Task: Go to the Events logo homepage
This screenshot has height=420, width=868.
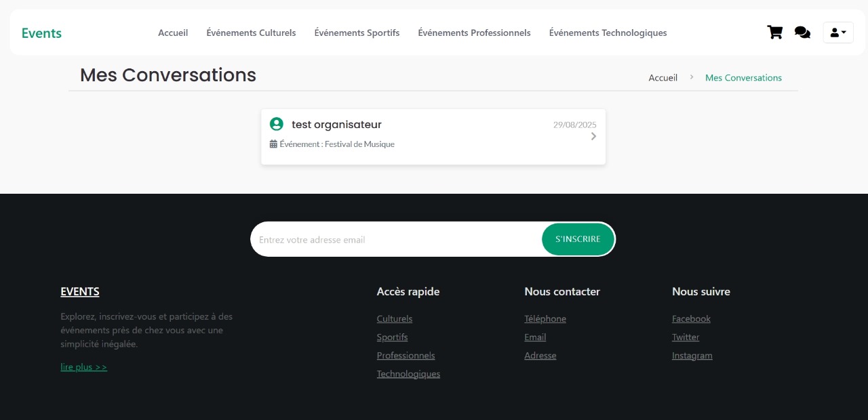Action: click(x=41, y=33)
